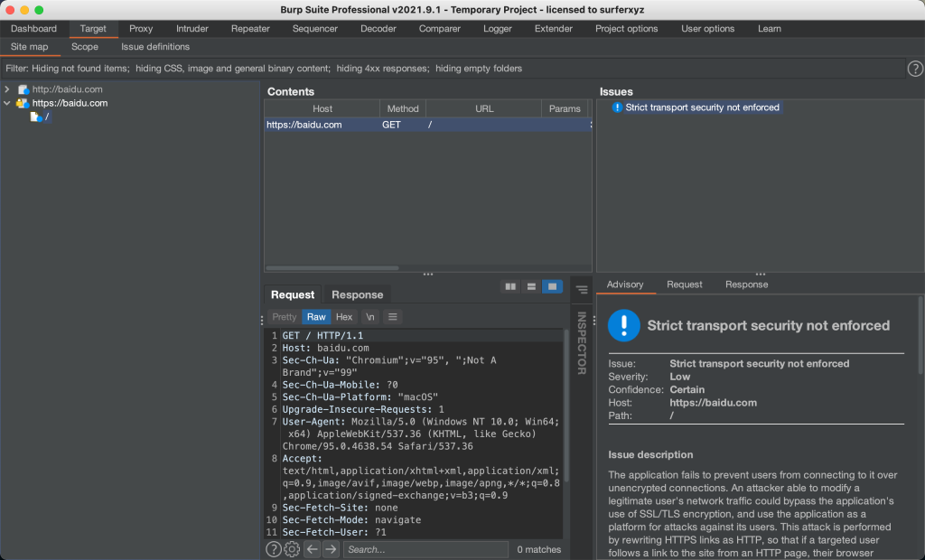Sort contents by Params column header

[565, 108]
